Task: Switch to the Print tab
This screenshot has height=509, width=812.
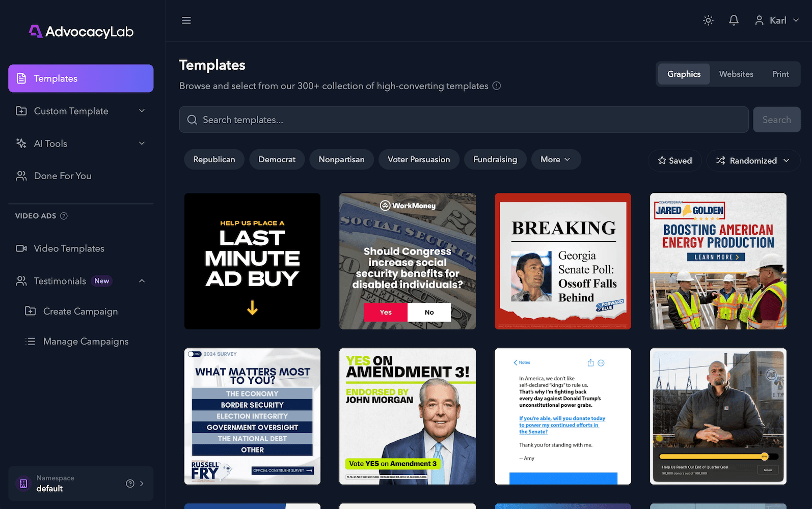Action: tap(780, 74)
